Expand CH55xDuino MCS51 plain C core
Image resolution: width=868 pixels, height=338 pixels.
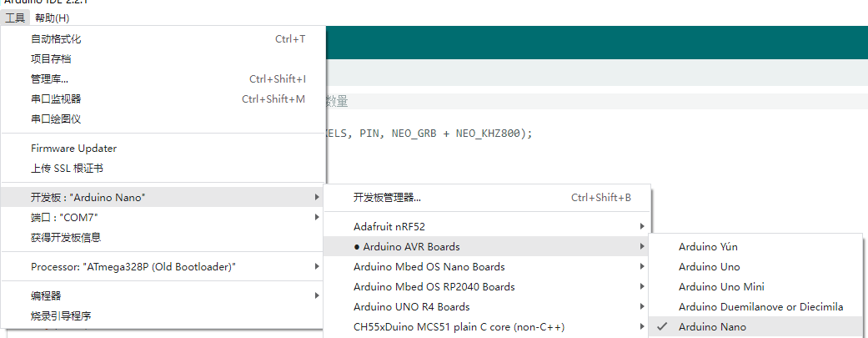487,327
